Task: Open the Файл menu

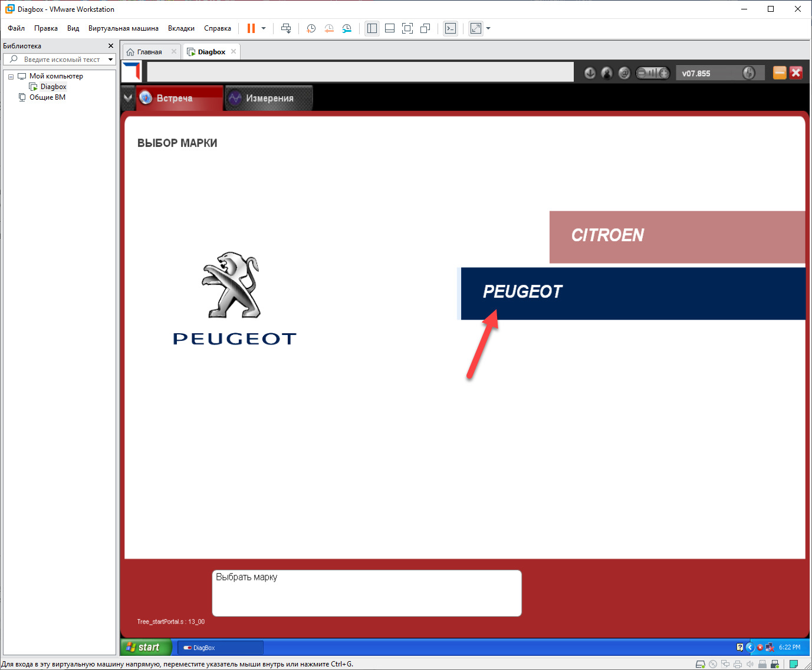Action: coord(16,28)
